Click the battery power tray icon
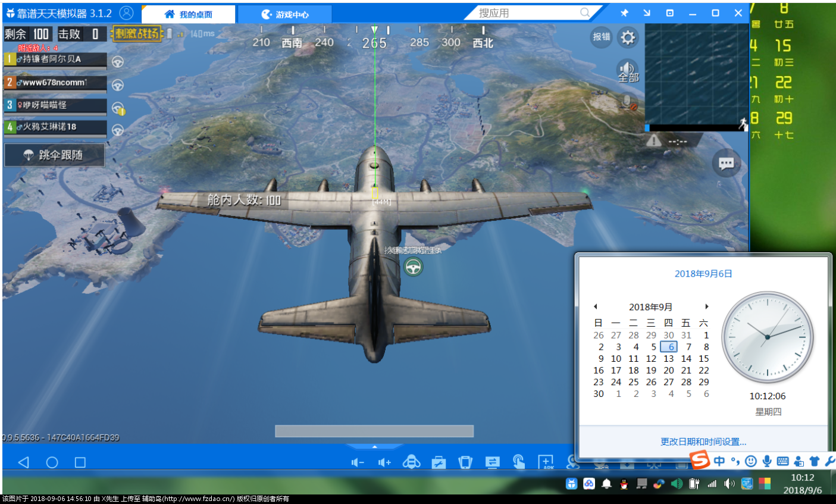The image size is (836, 504). click(694, 484)
